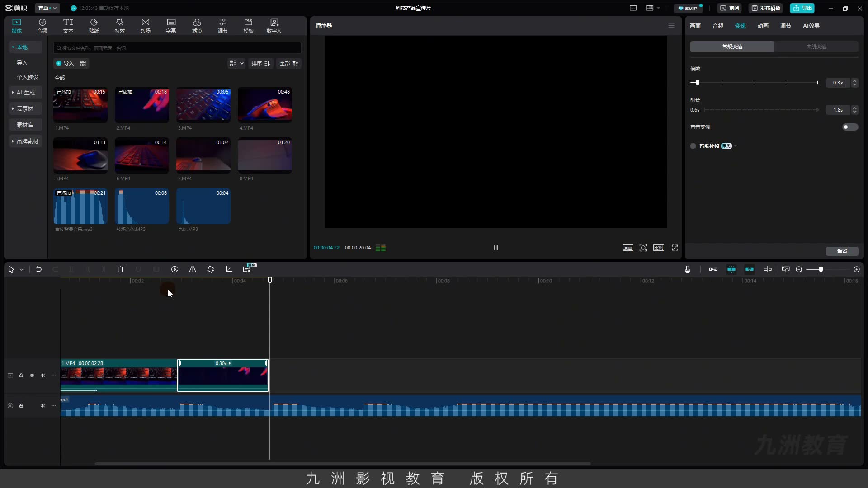
Task: Switch to the 动画 animation tab
Action: coord(763,26)
